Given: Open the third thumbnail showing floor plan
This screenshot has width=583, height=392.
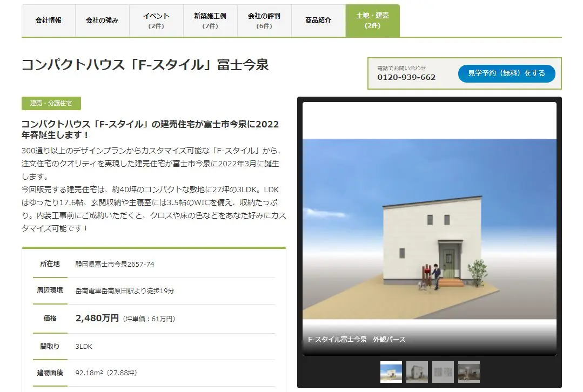Looking at the screenshot, I should click(x=443, y=372).
